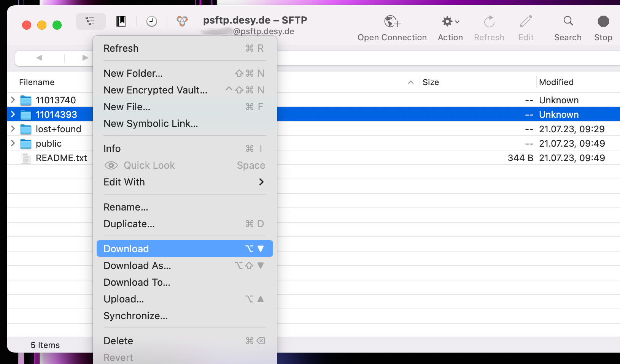The height and width of the screenshot is (364, 620).
Task: Go back with the left navigation arrow
Action: (x=39, y=58)
